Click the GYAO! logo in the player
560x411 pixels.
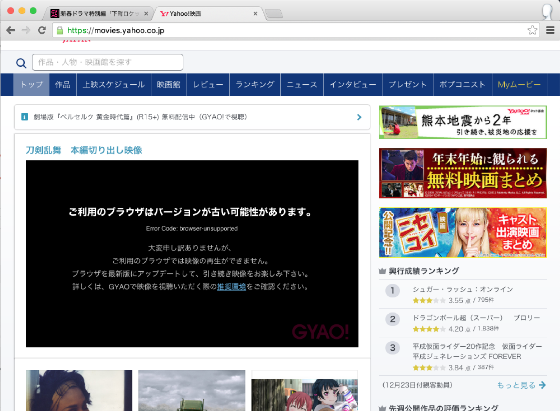(x=320, y=332)
